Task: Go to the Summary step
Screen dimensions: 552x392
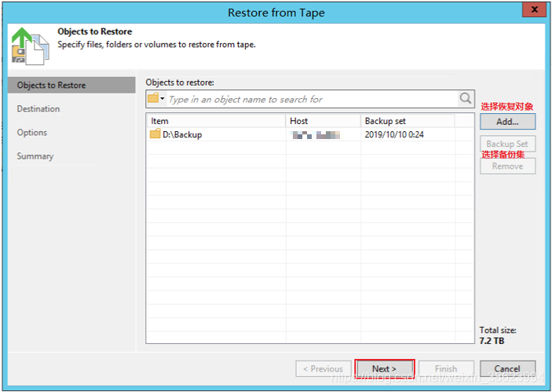Action: [35, 156]
